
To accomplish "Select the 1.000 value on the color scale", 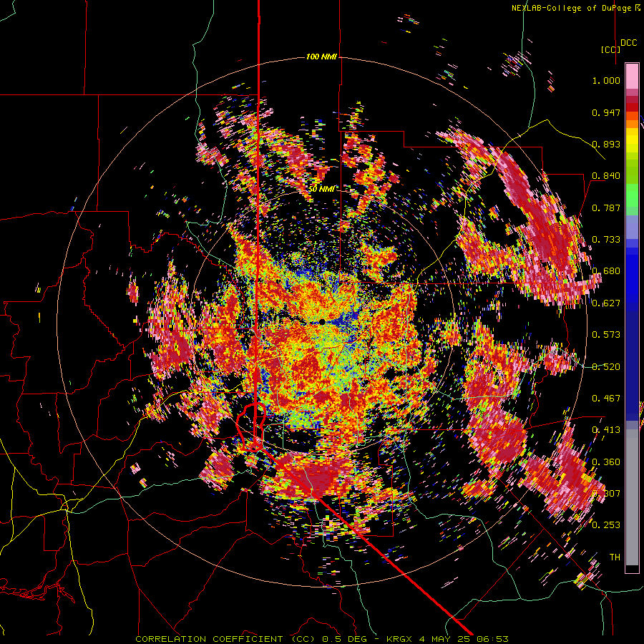I will pyautogui.click(x=606, y=80).
